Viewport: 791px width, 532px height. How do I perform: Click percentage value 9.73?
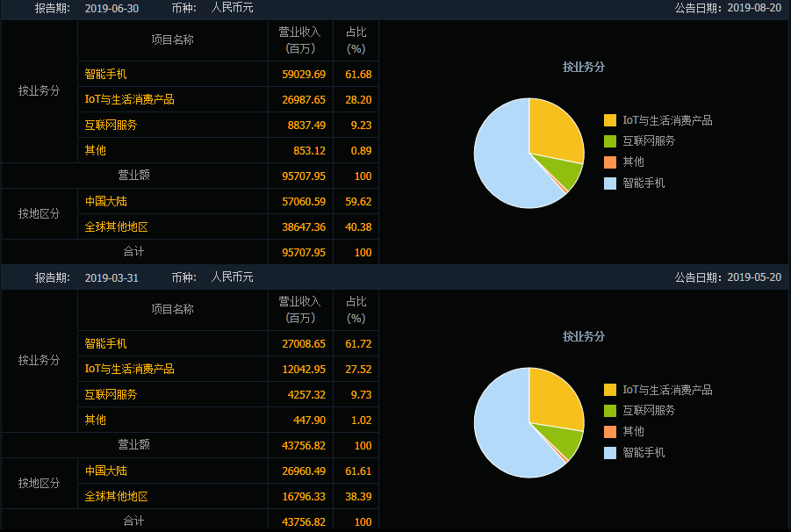pyautogui.click(x=361, y=395)
